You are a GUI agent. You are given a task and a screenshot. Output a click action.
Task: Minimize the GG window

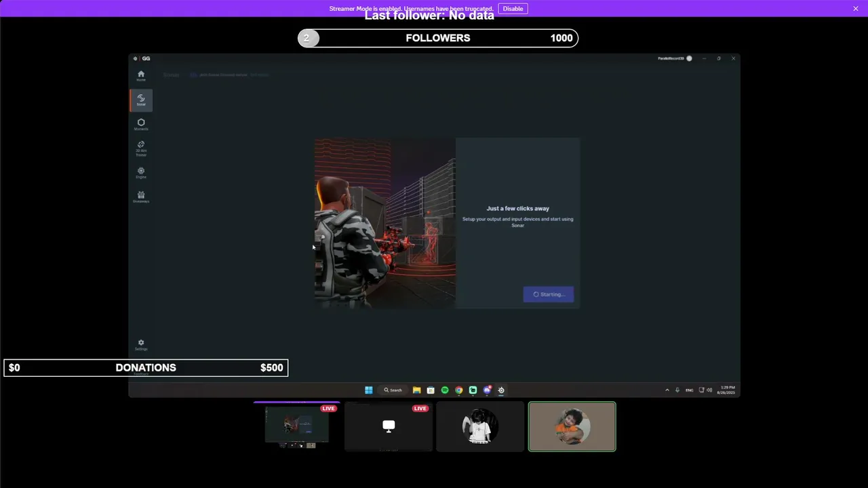coord(704,58)
